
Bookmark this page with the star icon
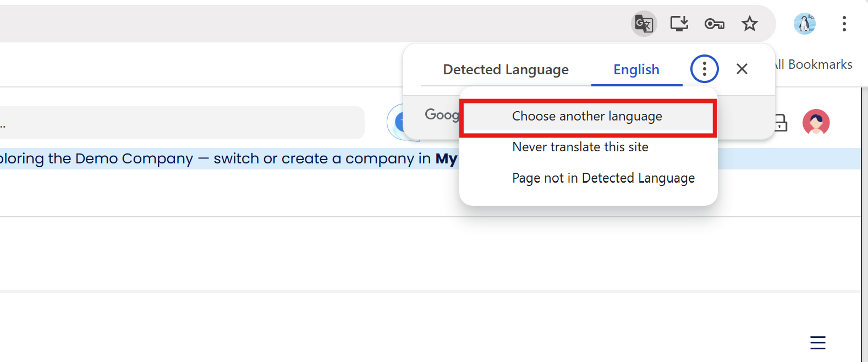point(749,24)
